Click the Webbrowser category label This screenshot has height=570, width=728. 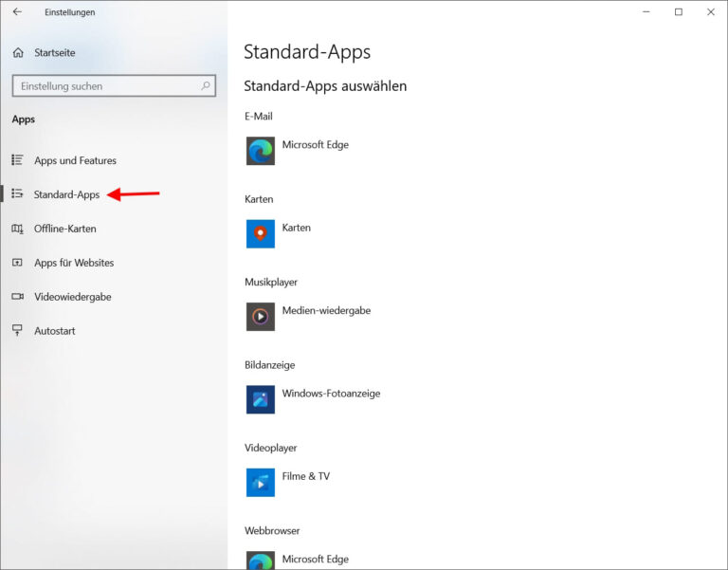[272, 530]
